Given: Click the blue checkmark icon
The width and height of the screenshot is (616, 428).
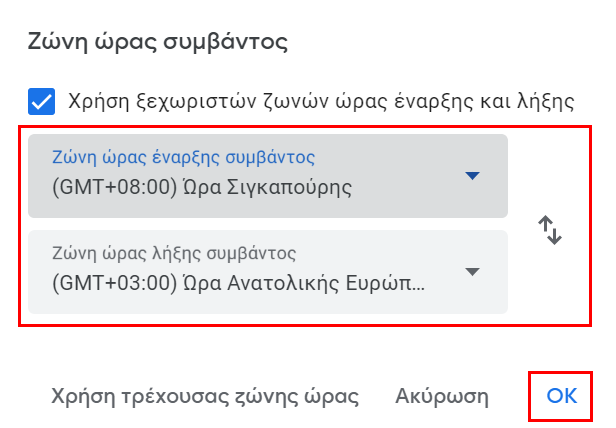Looking at the screenshot, I should [x=42, y=101].
